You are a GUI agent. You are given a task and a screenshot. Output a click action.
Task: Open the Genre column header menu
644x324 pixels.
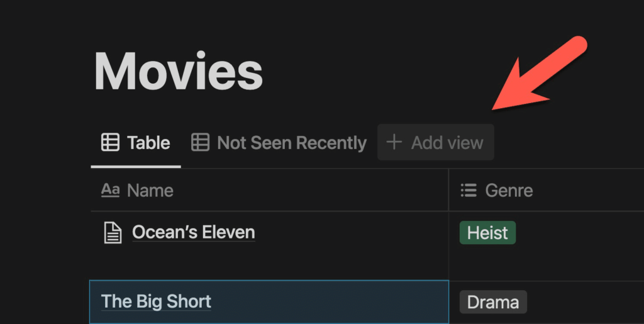547,190
